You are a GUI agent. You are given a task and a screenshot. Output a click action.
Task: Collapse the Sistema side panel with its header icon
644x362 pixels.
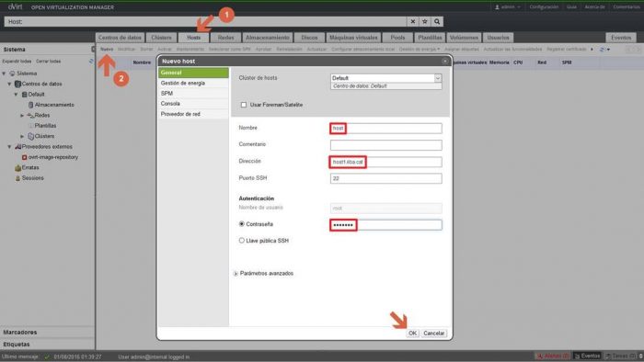(x=93, y=50)
